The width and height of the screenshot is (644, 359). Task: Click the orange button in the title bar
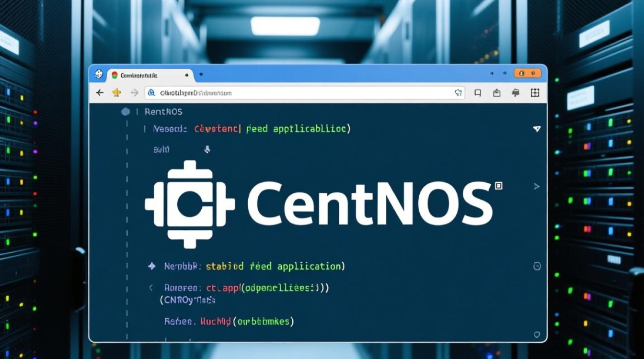pos(528,73)
